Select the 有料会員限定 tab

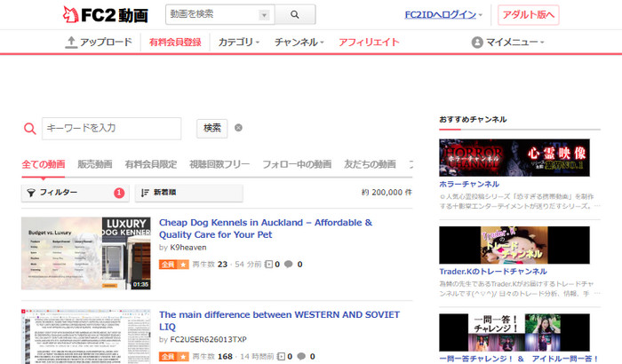[151, 164]
